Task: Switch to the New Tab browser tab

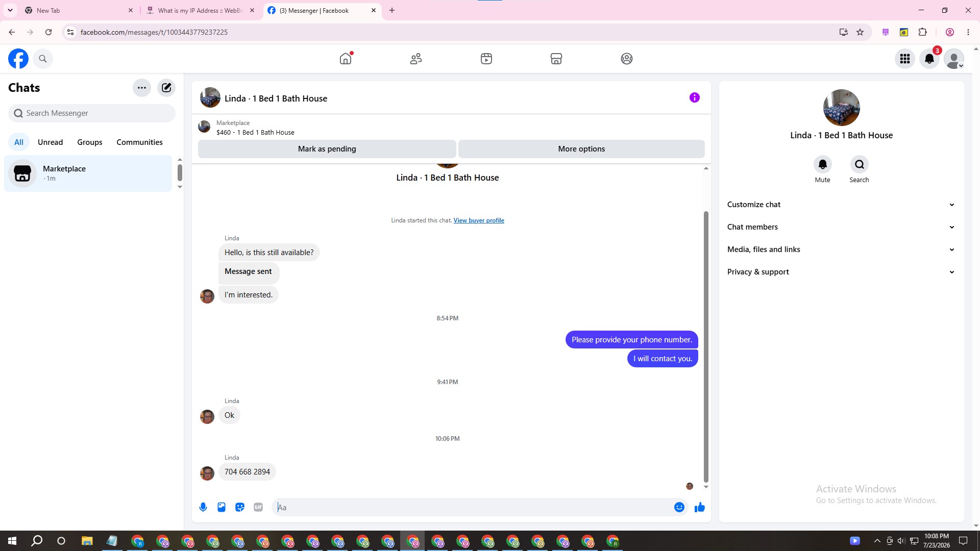Action: click(x=79, y=10)
